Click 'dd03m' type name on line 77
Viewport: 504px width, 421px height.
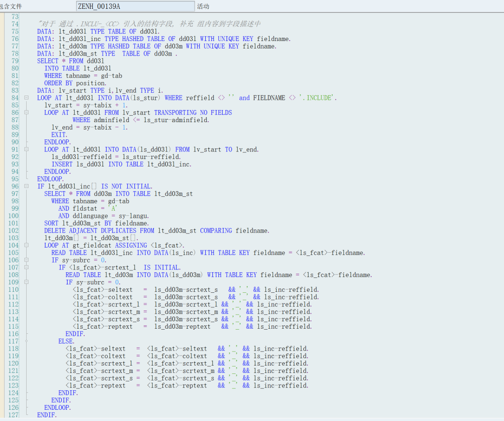[174, 46]
